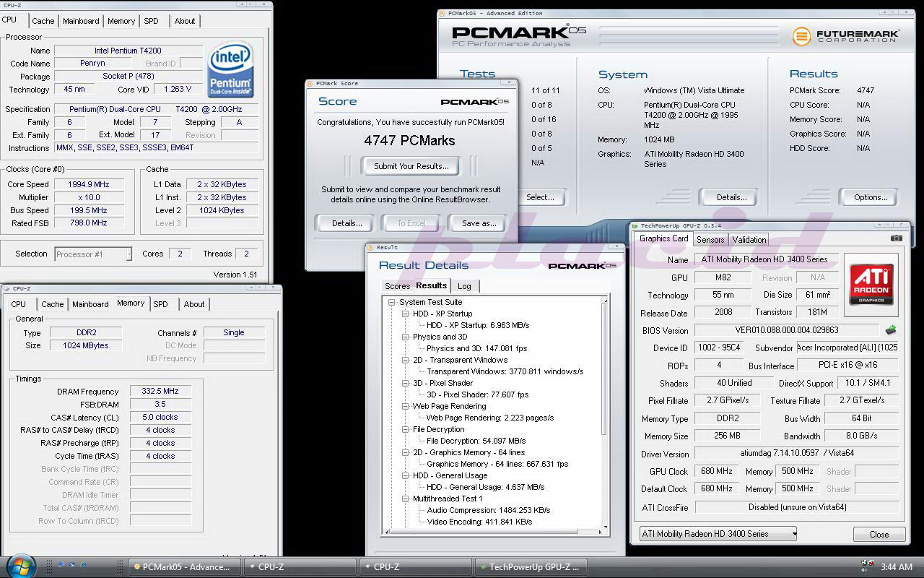Click the Subvendor Acer Incorporated field
This screenshot has height=578, width=924.
[847, 348]
